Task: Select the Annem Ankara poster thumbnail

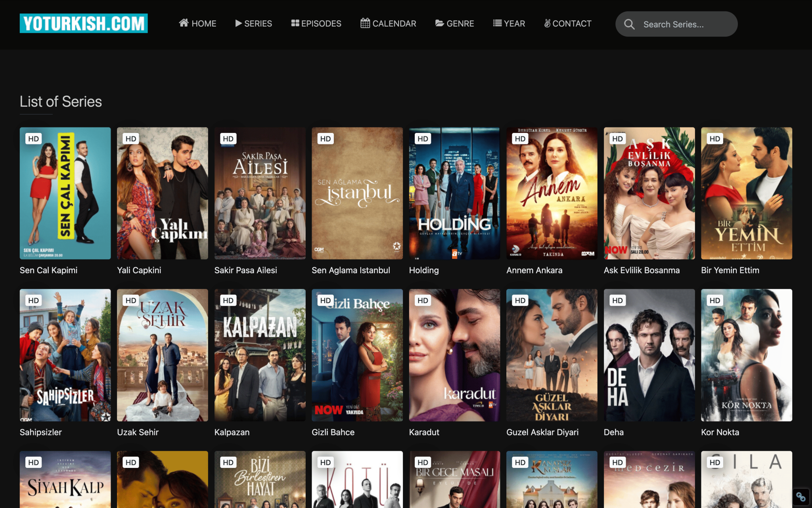Action: coord(552,193)
